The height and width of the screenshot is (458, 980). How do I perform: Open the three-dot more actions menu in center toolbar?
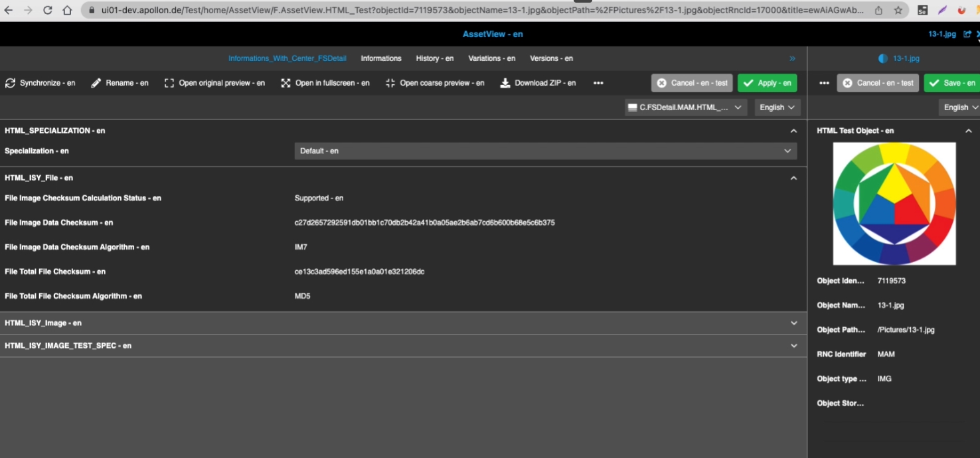598,83
